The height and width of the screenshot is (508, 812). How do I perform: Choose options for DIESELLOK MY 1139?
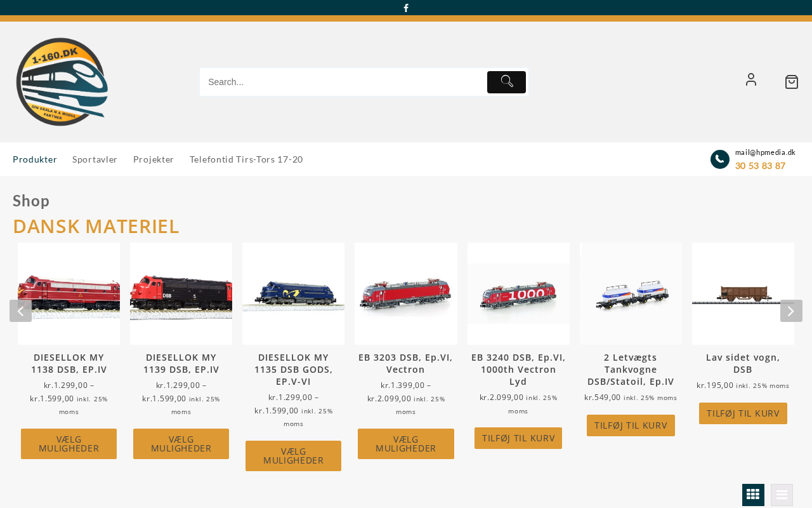coord(181,444)
